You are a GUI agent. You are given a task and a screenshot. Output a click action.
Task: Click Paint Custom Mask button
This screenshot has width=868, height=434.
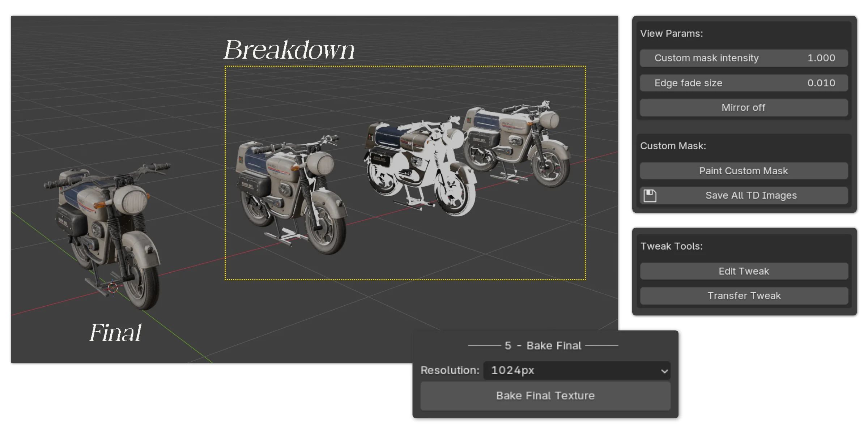(x=744, y=171)
